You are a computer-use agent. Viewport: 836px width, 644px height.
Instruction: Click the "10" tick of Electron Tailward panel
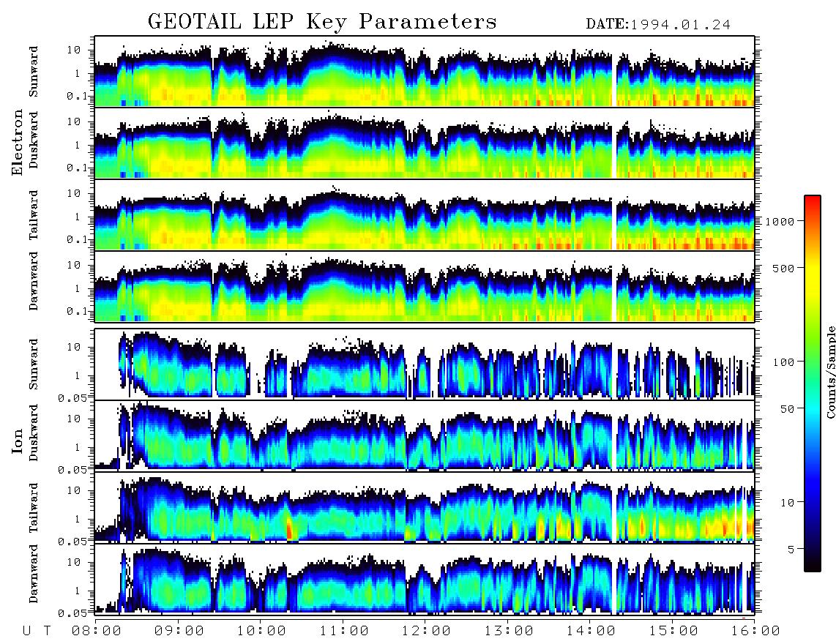[x=74, y=193]
